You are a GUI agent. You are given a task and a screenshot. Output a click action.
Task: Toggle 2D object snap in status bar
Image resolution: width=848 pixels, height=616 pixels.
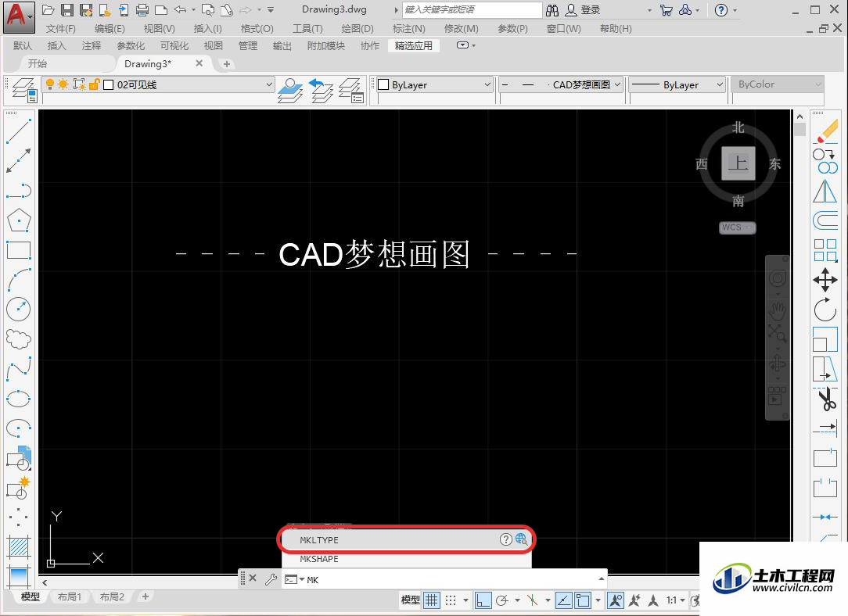pos(583,600)
